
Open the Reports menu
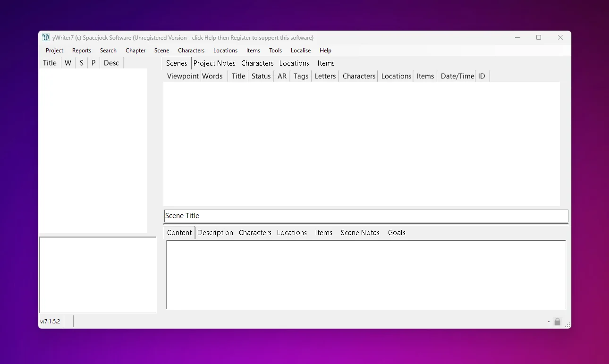(81, 51)
